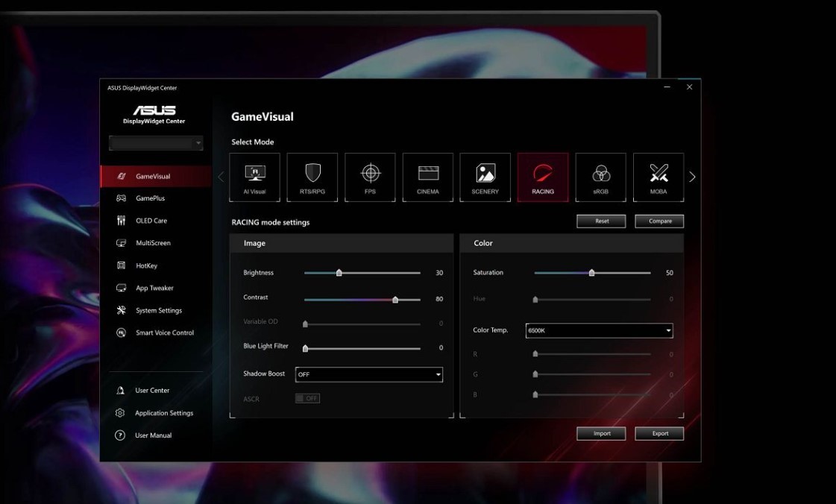
Task: Click the Blue Light Filter slider handle
Action: click(x=306, y=348)
